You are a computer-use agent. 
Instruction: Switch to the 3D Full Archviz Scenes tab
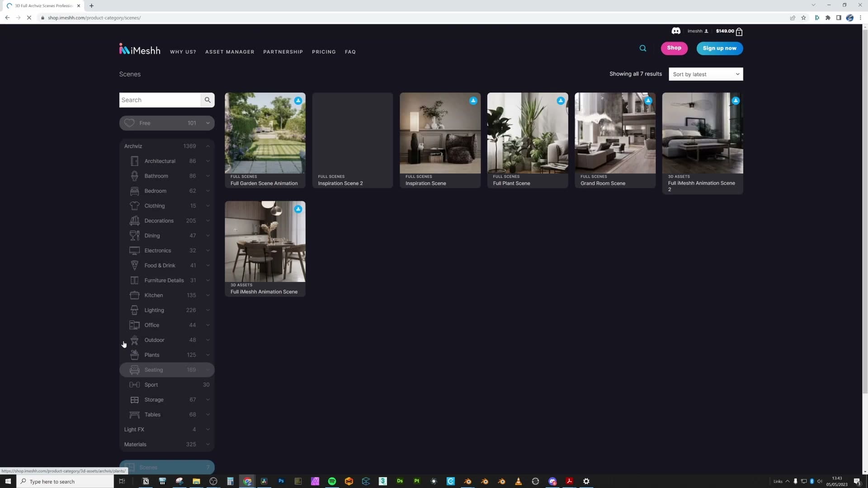[43, 6]
